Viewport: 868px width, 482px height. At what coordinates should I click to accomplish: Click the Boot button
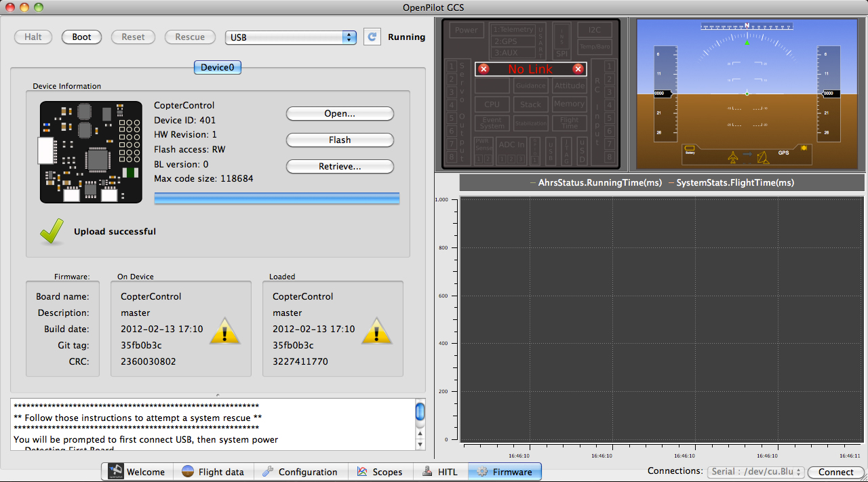81,37
